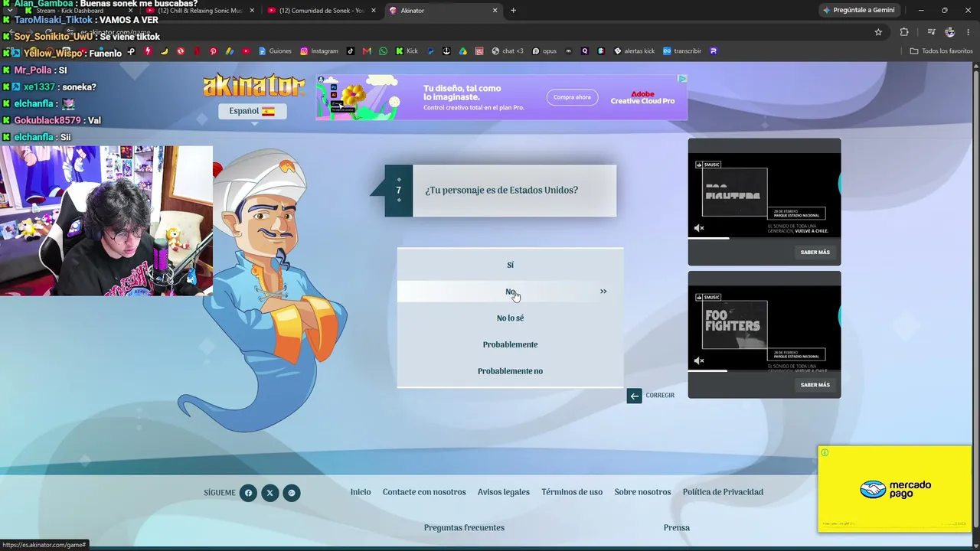Image resolution: width=980 pixels, height=551 pixels.
Task: Close the Akinator browser tab
Action: click(x=495, y=11)
